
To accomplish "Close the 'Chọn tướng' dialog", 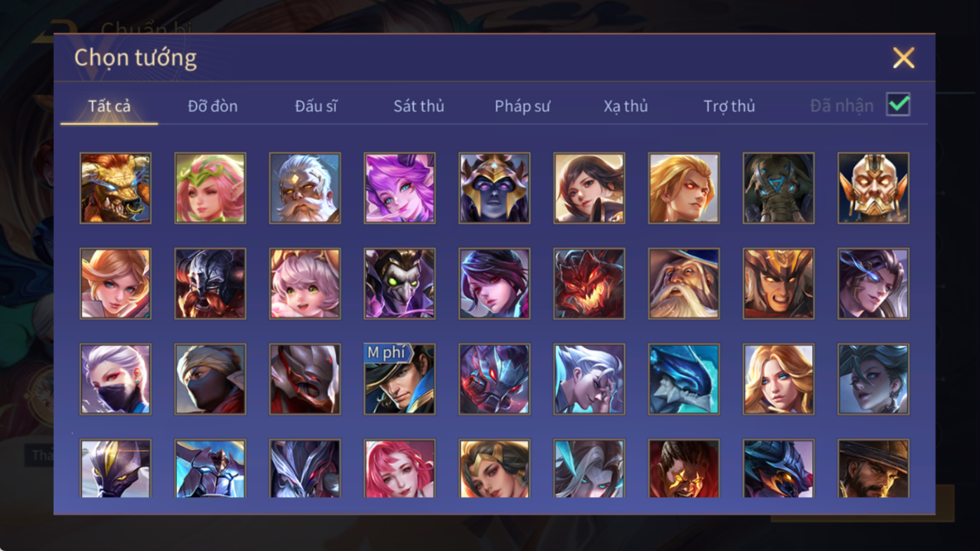I will [x=903, y=58].
